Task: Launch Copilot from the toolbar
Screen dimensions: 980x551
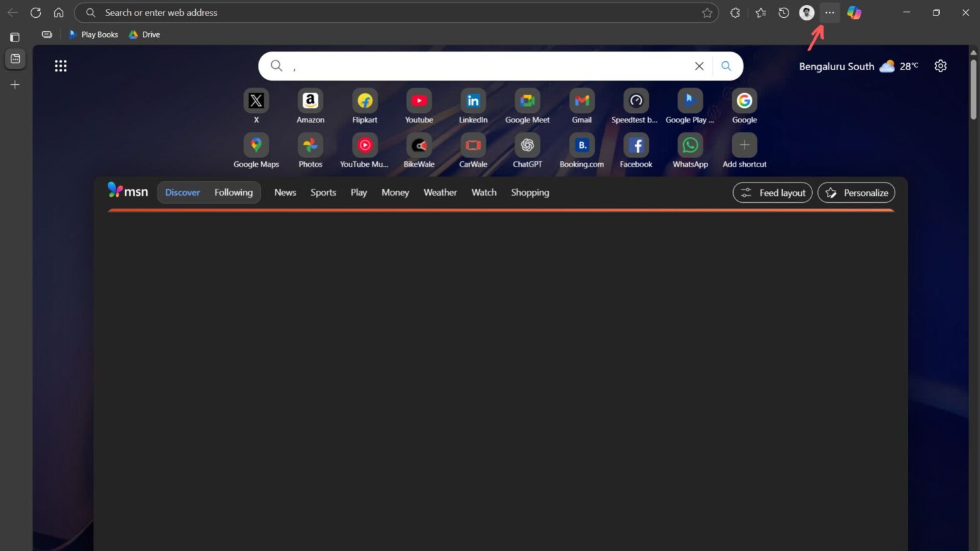Action: 854,13
